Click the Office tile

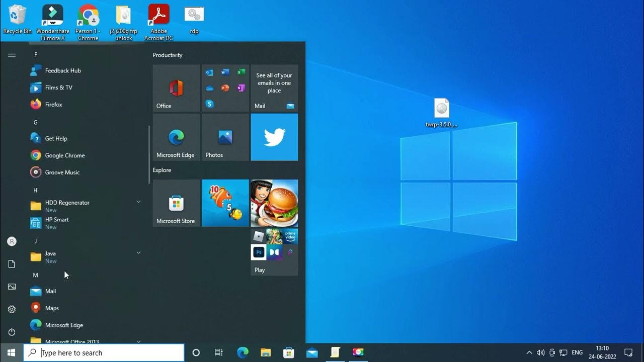tap(176, 88)
